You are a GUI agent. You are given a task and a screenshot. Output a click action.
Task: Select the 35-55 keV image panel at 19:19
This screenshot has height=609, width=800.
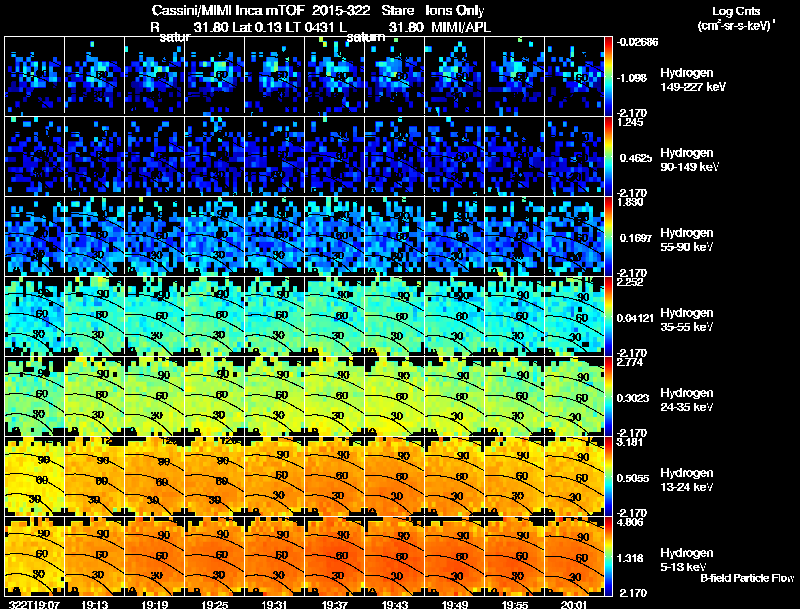pyautogui.click(x=155, y=316)
